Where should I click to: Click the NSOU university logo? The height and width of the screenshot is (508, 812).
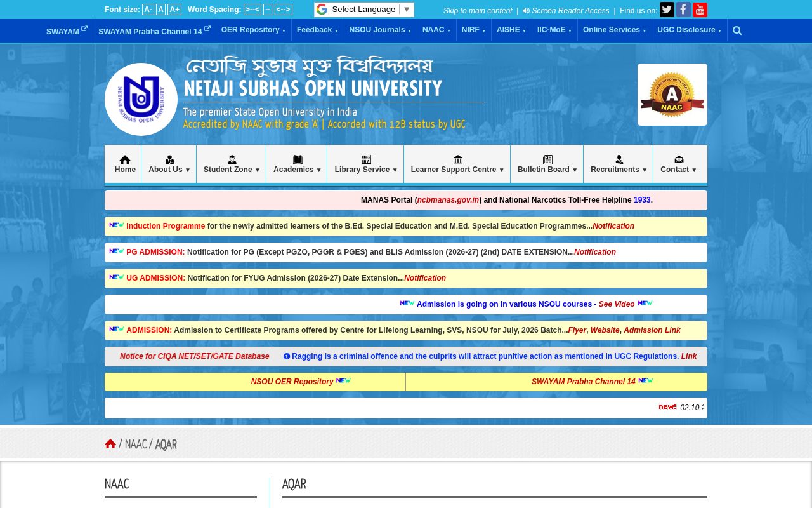click(141, 99)
